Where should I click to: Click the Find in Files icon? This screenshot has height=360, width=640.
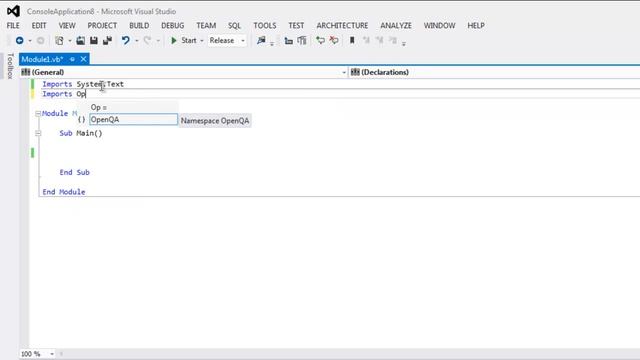pyautogui.click(x=261, y=40)
